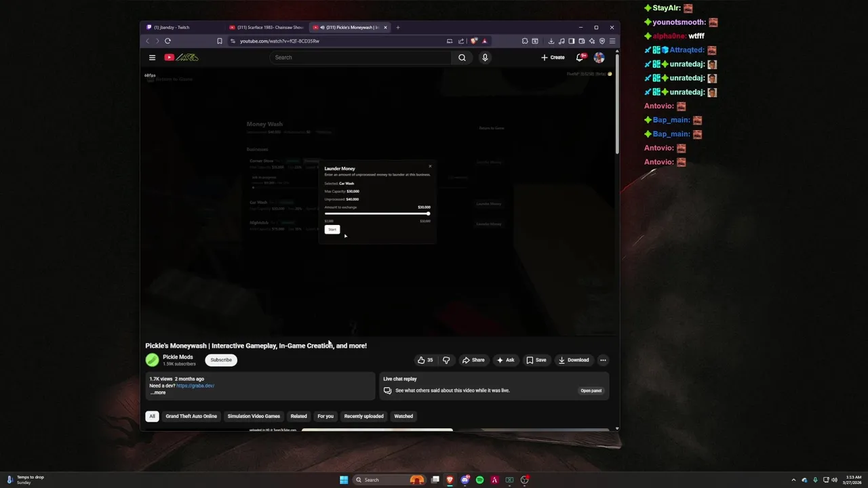Click the Share button

coord(473,360)
